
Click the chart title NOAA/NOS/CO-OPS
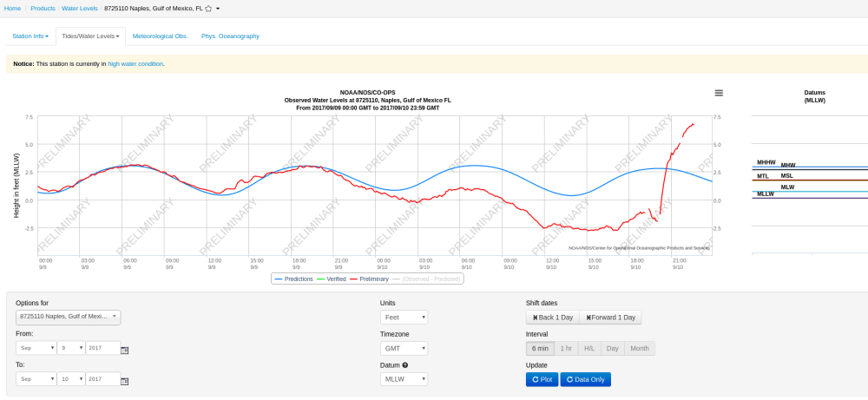[x=367, y=92]
